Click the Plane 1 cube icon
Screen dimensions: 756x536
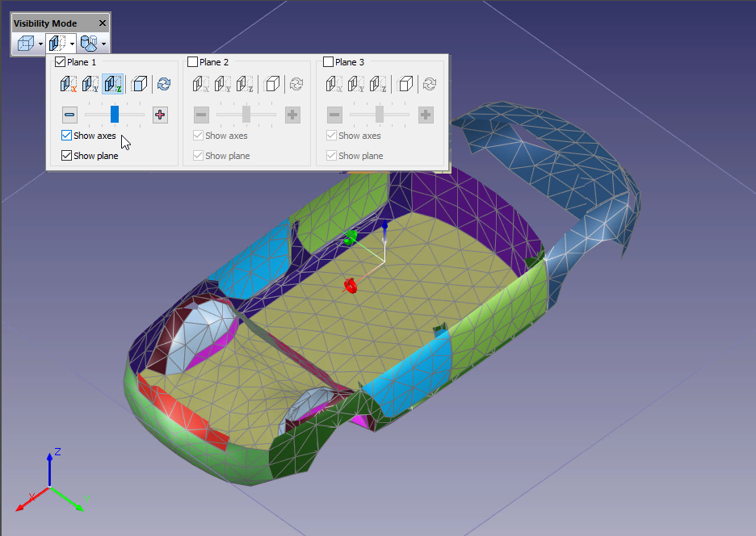[140, 84]
